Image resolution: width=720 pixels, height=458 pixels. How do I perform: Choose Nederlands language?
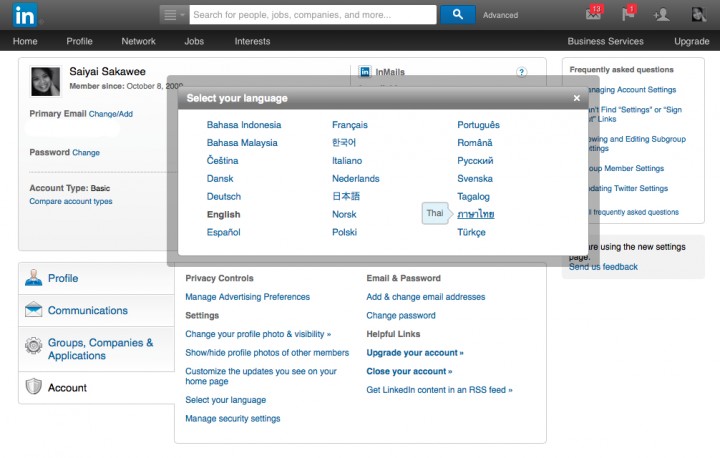coord(355,179)
